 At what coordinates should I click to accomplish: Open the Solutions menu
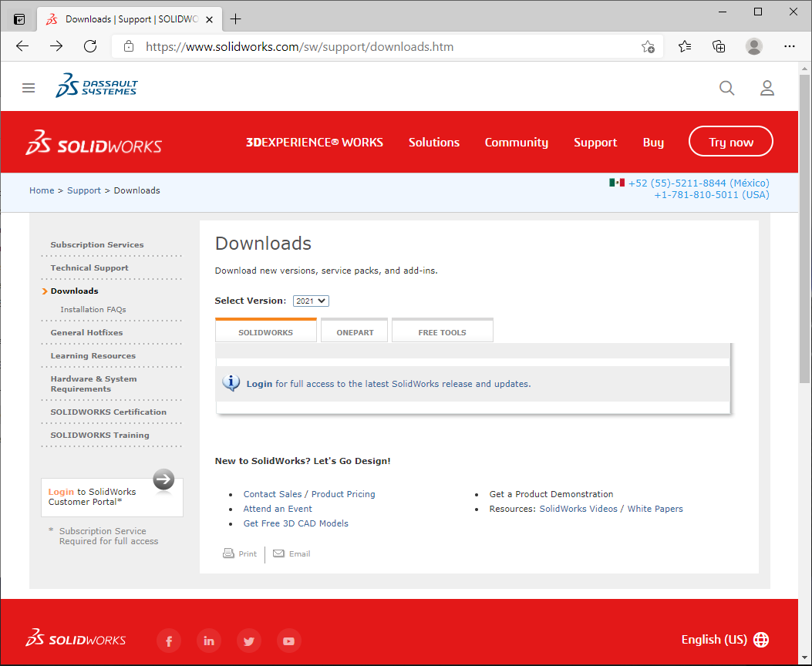[434, 143]
